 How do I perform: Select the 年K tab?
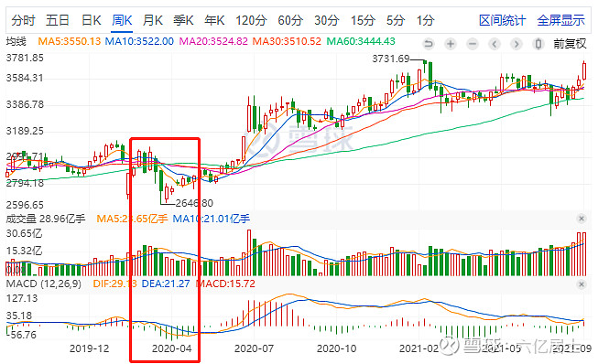[x=214, y=20]
